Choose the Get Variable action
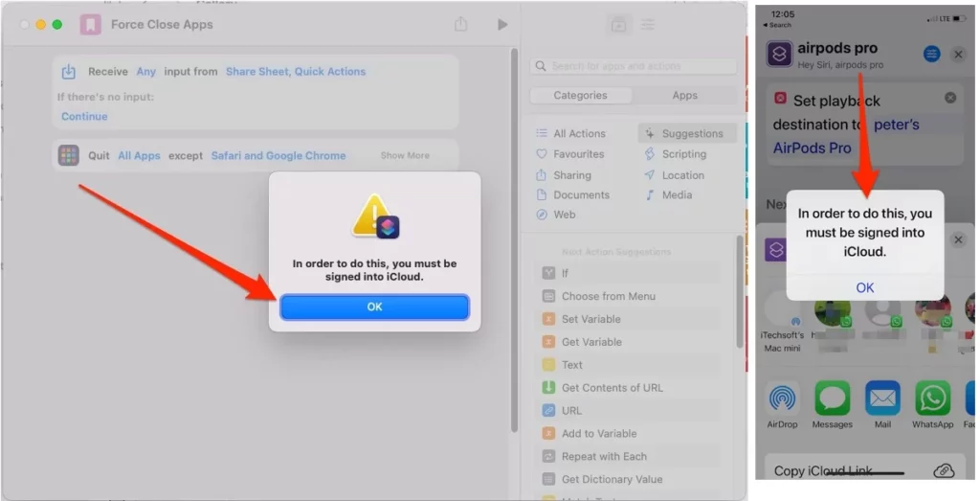Screen dimensions: 980x501 (630, 342)
